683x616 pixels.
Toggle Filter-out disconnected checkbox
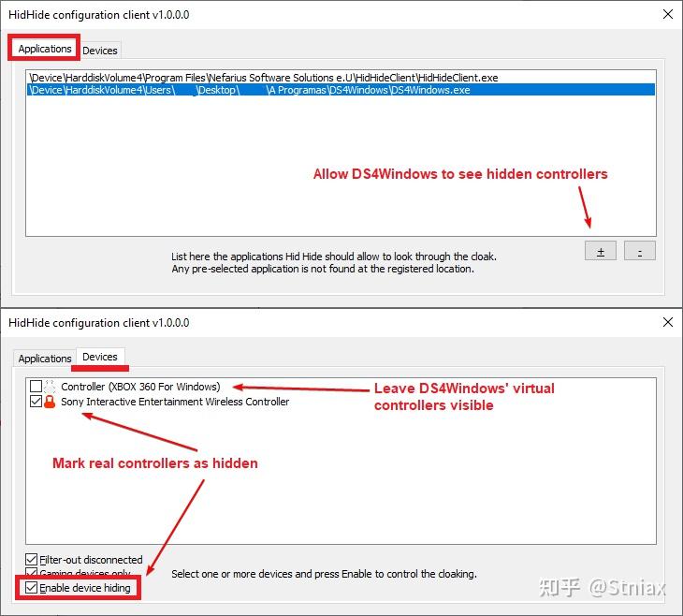[x=32, y=559]
